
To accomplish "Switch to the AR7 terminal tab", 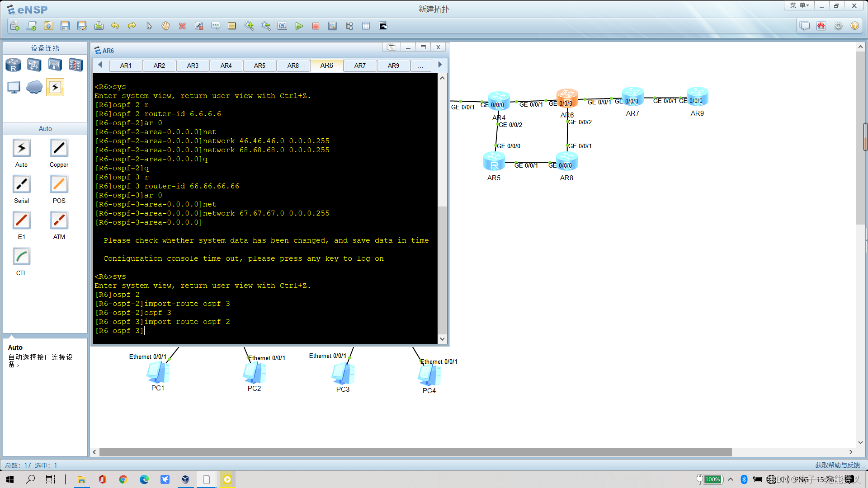I will click(360, 66).
